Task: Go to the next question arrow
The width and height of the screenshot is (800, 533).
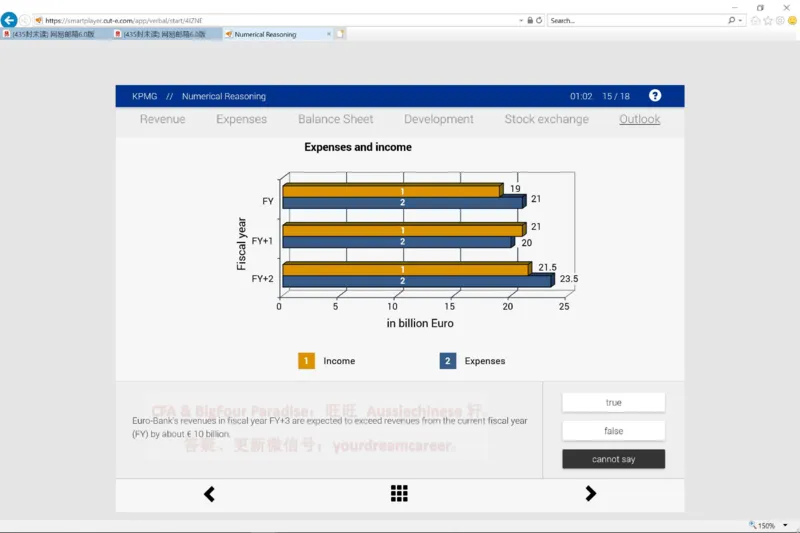Action: [x=590, y=494]
